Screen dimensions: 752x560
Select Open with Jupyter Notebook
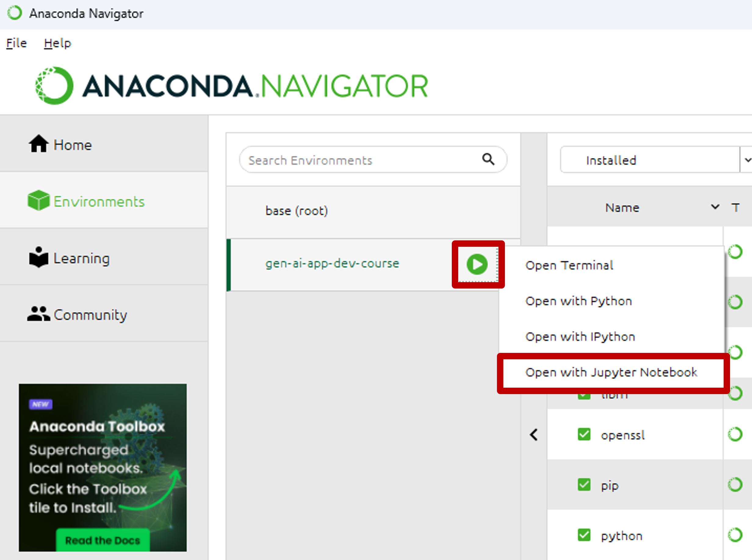click(611, 372)
